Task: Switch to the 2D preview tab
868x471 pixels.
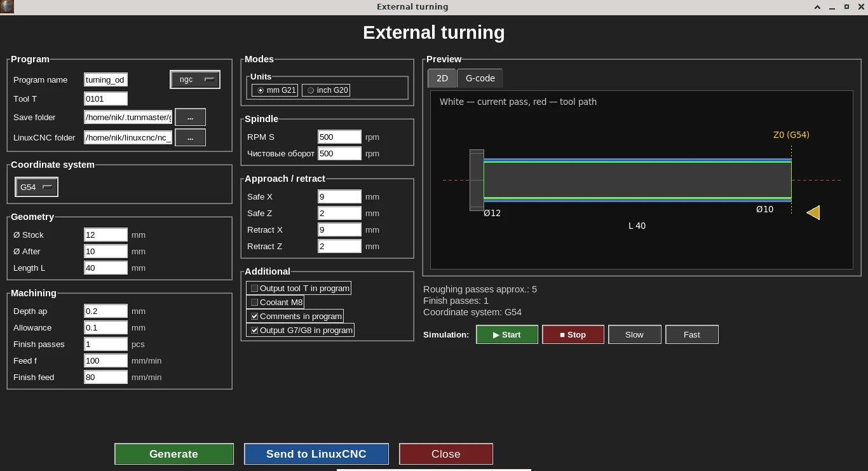Action: click(x=442, y=78)
